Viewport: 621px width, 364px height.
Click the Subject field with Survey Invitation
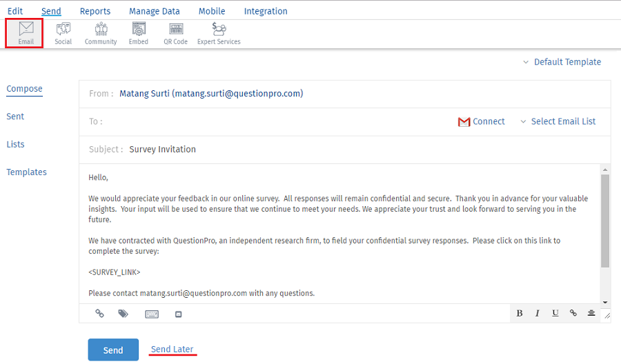pos(344,150)
